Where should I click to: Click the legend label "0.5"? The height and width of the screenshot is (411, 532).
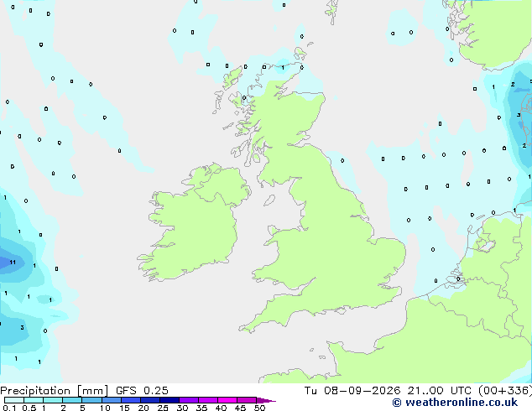pos(29,408)
